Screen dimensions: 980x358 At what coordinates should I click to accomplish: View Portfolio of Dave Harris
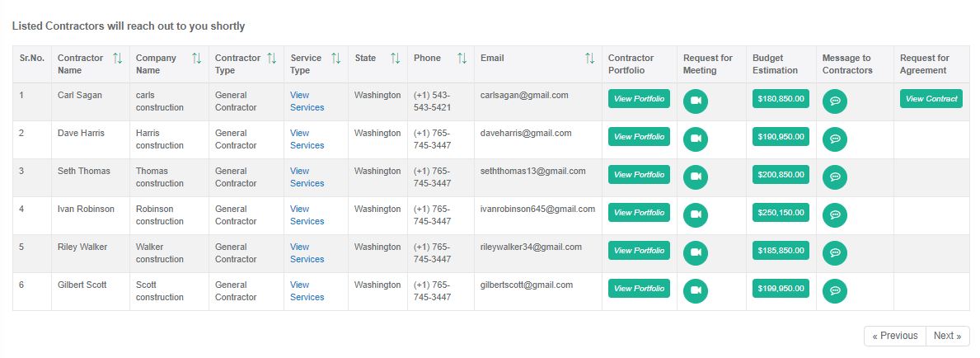click(639, 136)
